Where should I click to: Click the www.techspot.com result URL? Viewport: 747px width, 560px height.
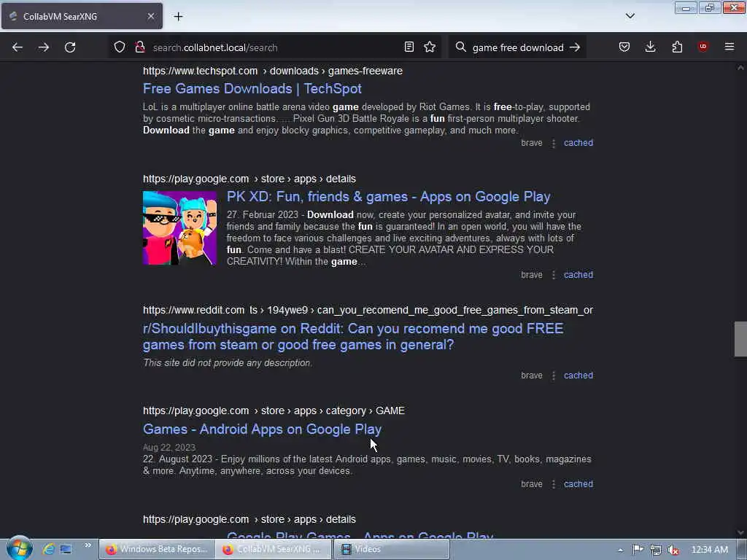coord(273,71)
